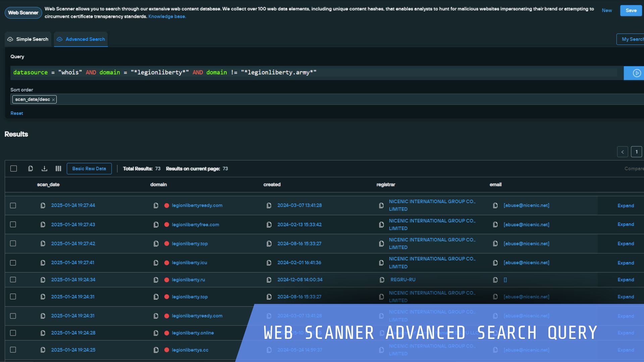
Task: Open the column selector icon
Action: [58, 169]
